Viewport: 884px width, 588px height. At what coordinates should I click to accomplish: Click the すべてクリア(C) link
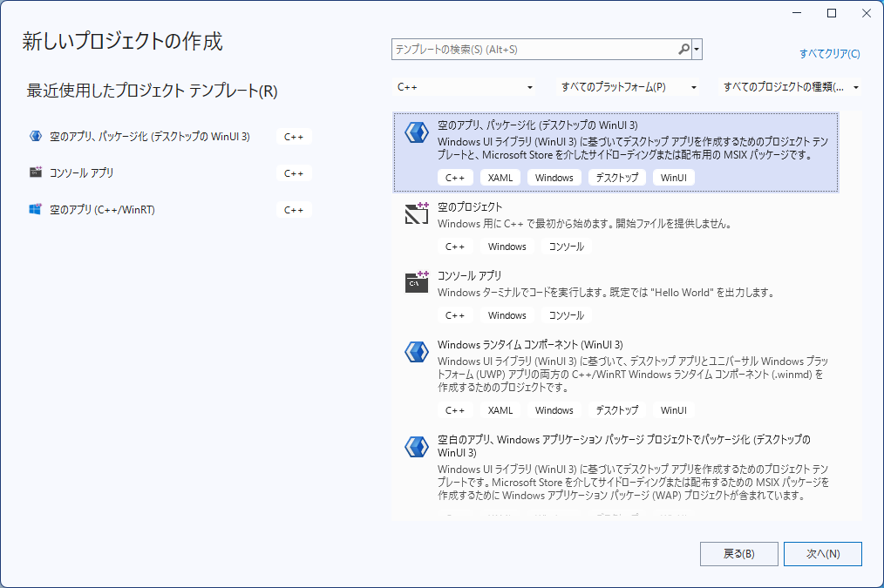click(829, 53)
